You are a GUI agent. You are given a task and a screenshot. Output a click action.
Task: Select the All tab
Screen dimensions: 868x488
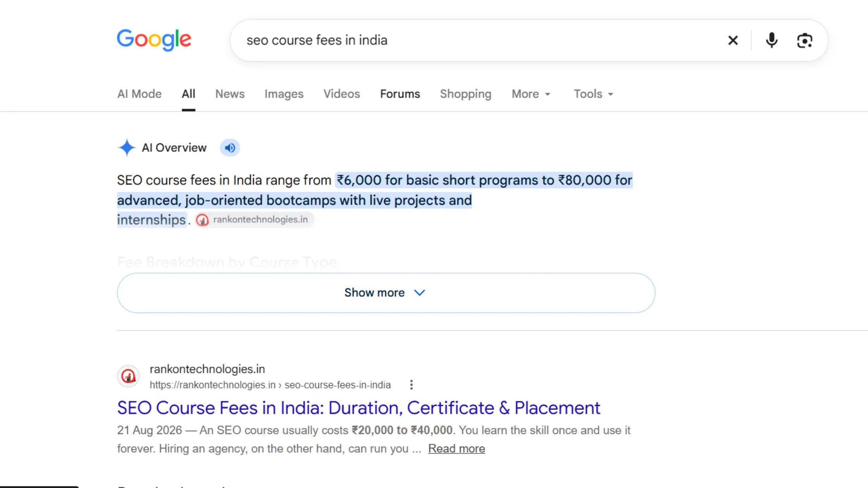coord(188,94)
